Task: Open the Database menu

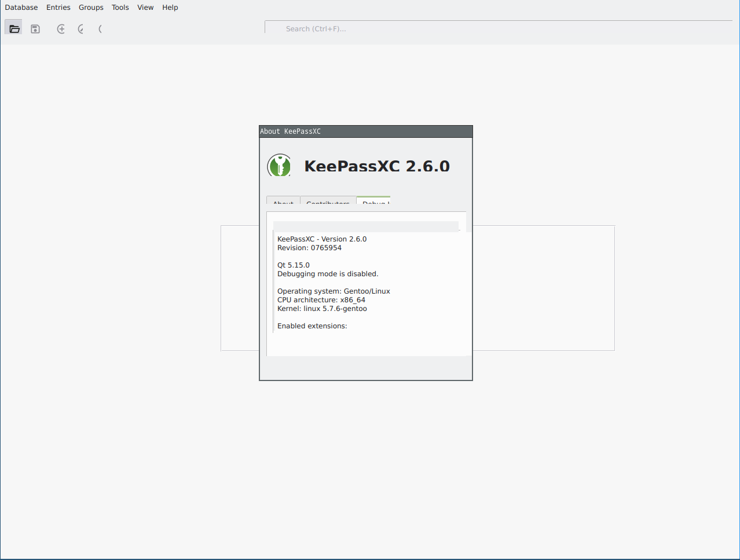Action: coord(21,7)
